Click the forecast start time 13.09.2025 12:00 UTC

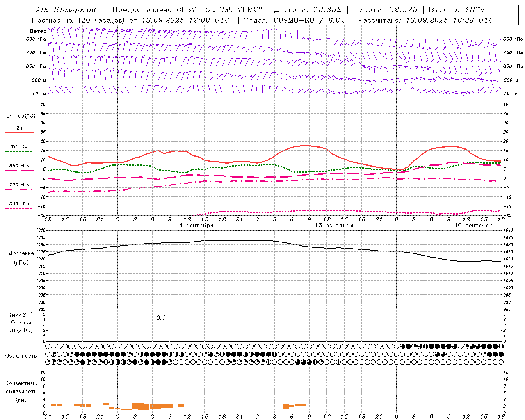click(x=185, y=20)
